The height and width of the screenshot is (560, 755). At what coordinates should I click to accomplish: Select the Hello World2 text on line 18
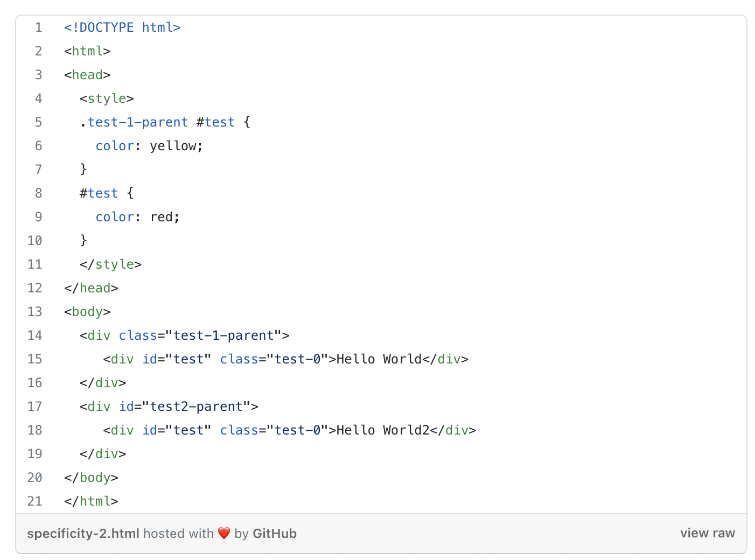click(383, 430)
